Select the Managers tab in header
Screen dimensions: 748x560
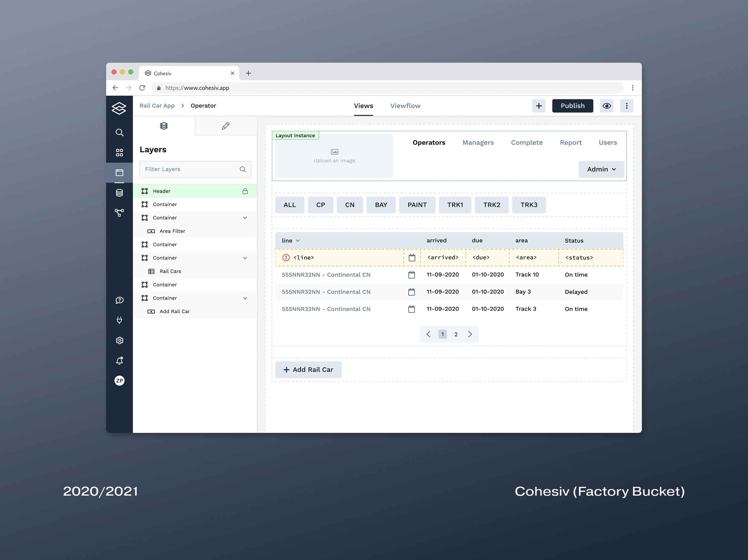(x=478, y=142)
